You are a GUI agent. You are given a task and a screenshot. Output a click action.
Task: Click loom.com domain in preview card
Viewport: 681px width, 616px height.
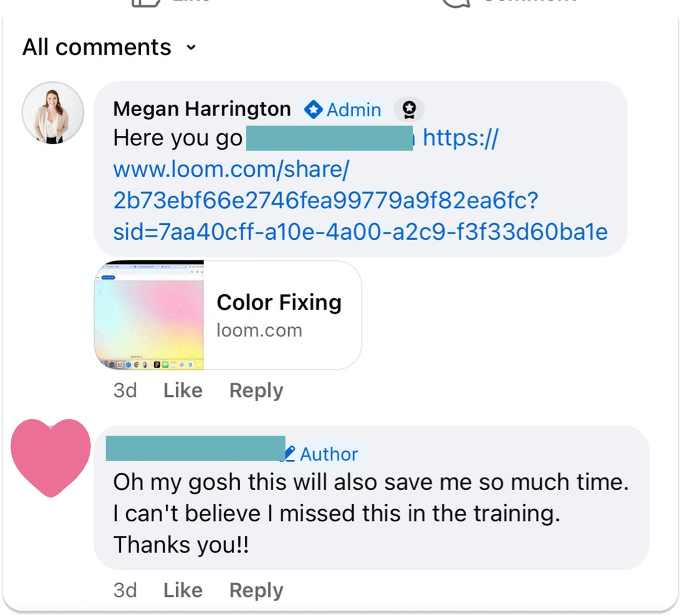(259, 330)
